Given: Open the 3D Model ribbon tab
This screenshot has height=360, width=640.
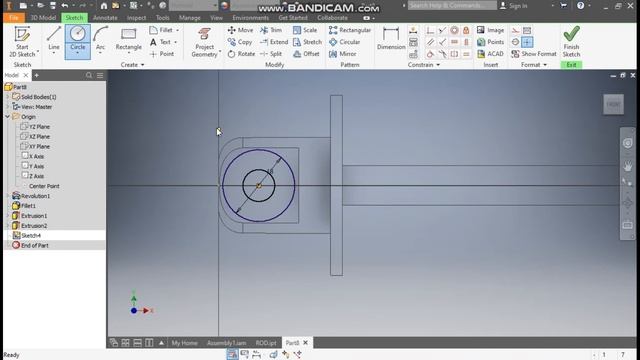Looking at the screenshot, I should (43, 18).
